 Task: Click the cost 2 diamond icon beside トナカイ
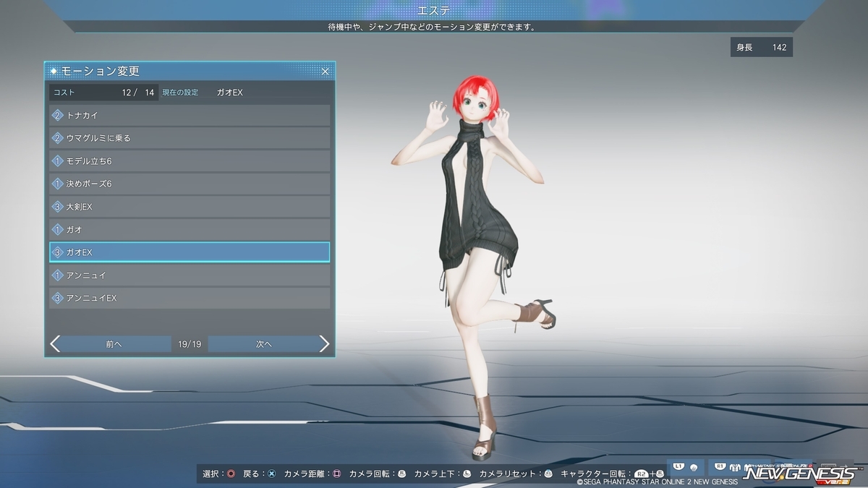pyautogui.click(x=58, y=115)
